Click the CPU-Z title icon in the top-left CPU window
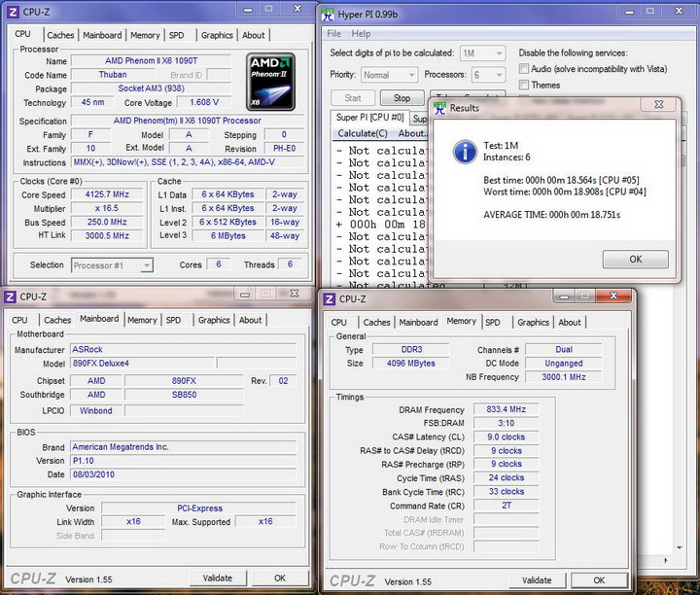The height and width of the screenshot is (595, 700). click(x=13, y=12)
